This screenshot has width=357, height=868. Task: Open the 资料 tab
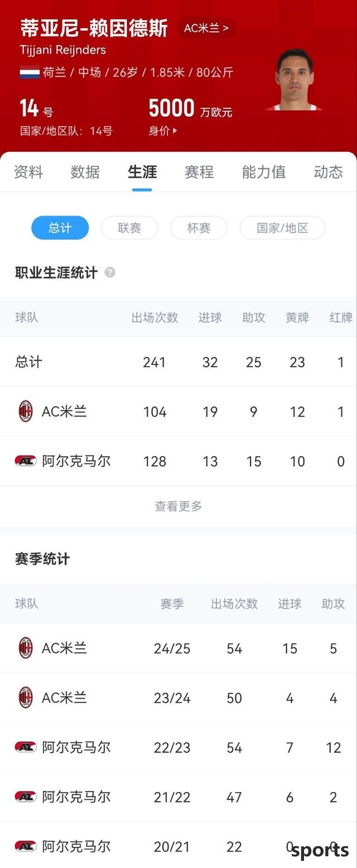28,172
